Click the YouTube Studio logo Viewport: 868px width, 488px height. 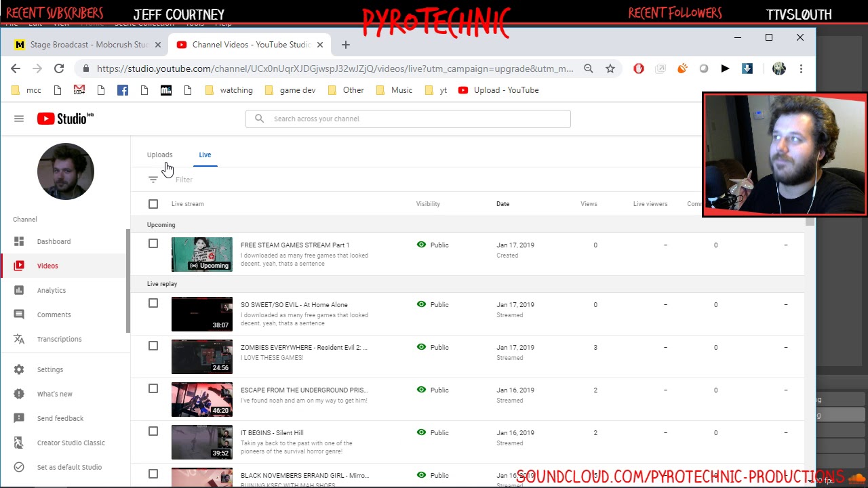pyautogui.click(x=65, y=119)
